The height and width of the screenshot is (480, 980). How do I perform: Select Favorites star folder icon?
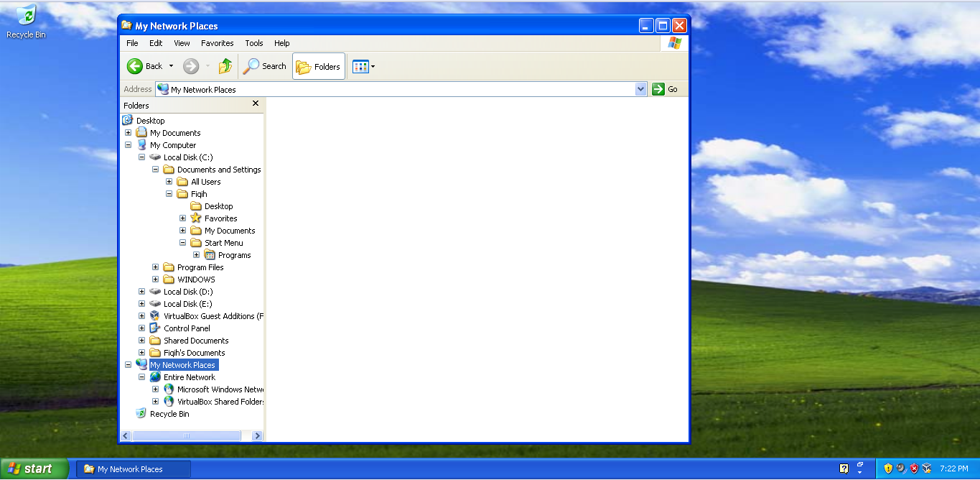point(196,218)
